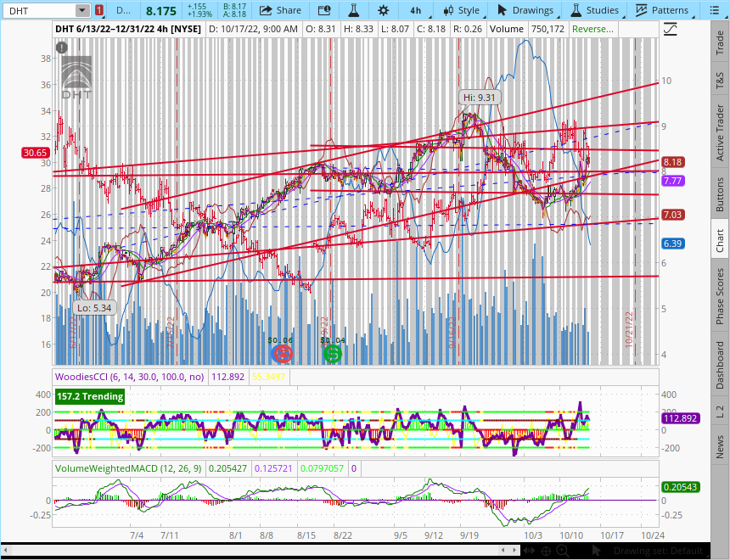Click the 7.77 purple price bubble
Image resolution: width=730 pixels, height=560 pixels.
673,181
